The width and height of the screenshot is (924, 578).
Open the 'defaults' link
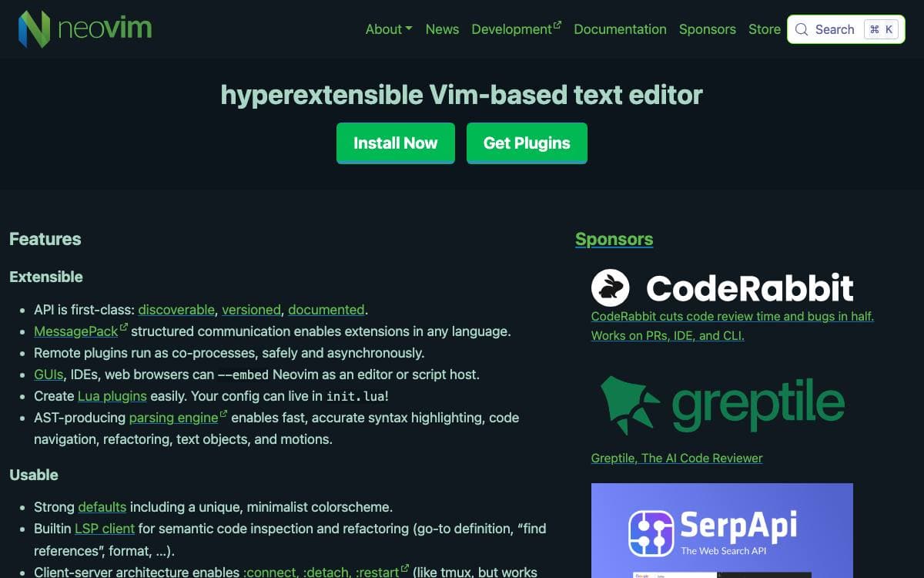[x=102, y=507]
